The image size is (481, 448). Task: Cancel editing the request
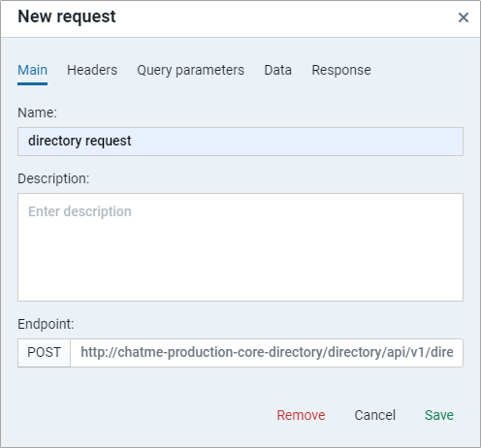(x=375, y=415)
